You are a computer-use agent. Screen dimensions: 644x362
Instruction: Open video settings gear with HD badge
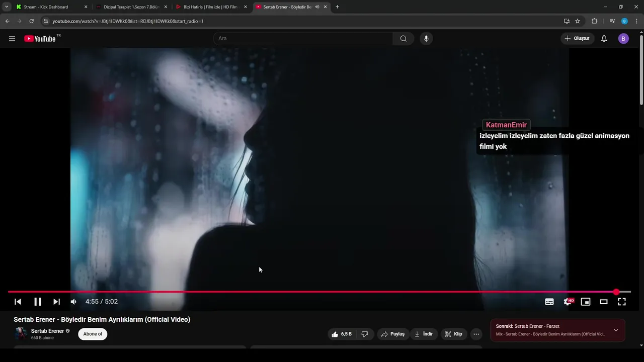click(x=568, y=302)
